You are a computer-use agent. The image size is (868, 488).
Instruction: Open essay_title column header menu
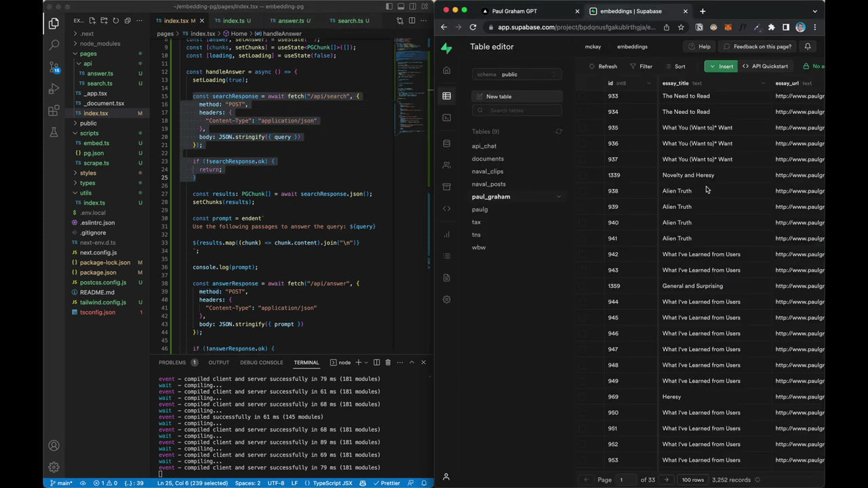coord(763,83)
